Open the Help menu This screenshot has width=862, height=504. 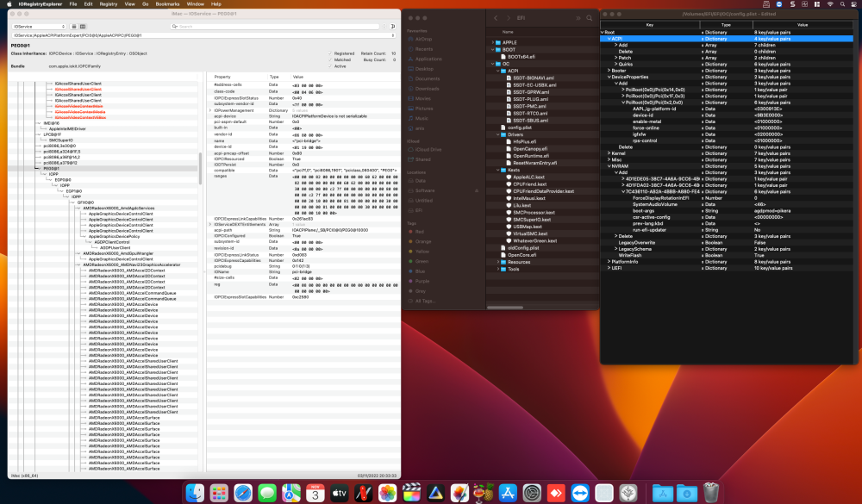(216, 3)
